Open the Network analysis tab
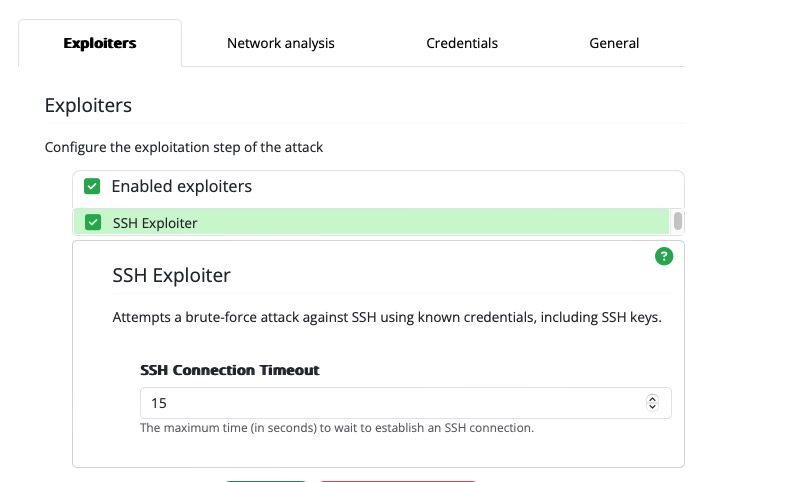800x482 pixels. (x=281, y=43)
